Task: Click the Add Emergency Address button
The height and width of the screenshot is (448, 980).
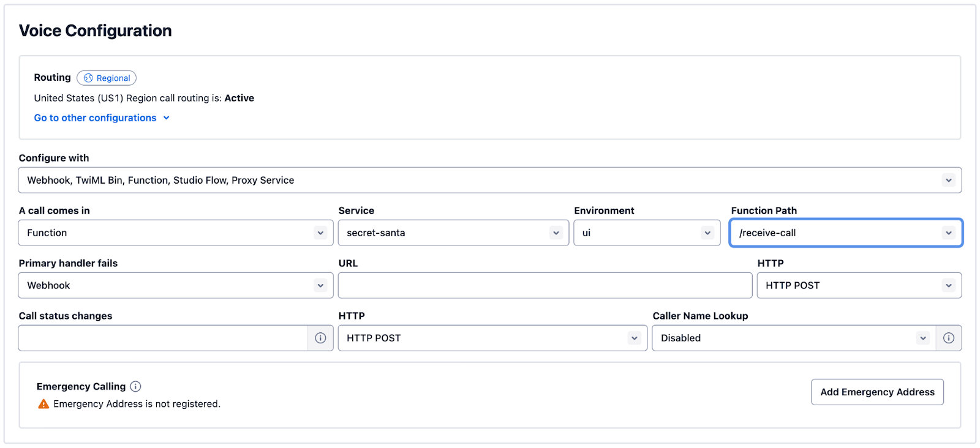Action: click(877, 392)
